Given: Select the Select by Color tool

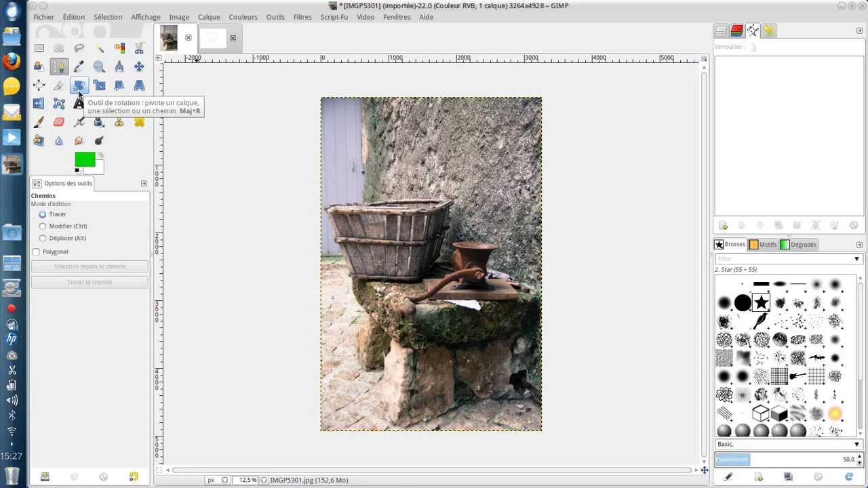Looking at the screenshot, I should (119, 48).
